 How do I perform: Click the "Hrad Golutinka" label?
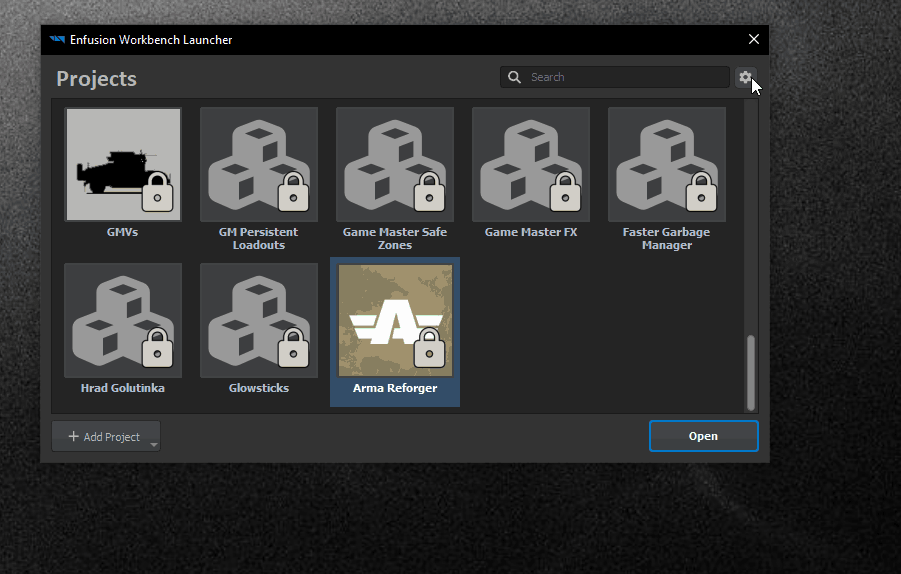tap(122, 388)
